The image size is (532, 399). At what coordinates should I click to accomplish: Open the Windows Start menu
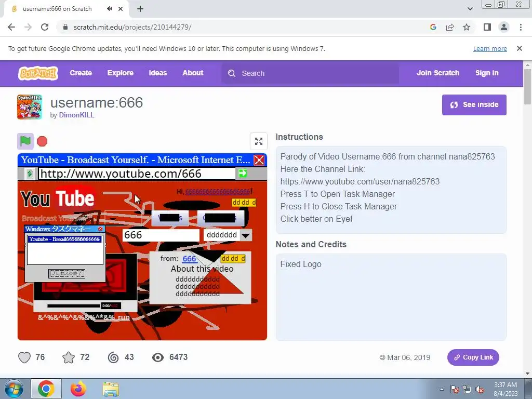coord(14,389)
